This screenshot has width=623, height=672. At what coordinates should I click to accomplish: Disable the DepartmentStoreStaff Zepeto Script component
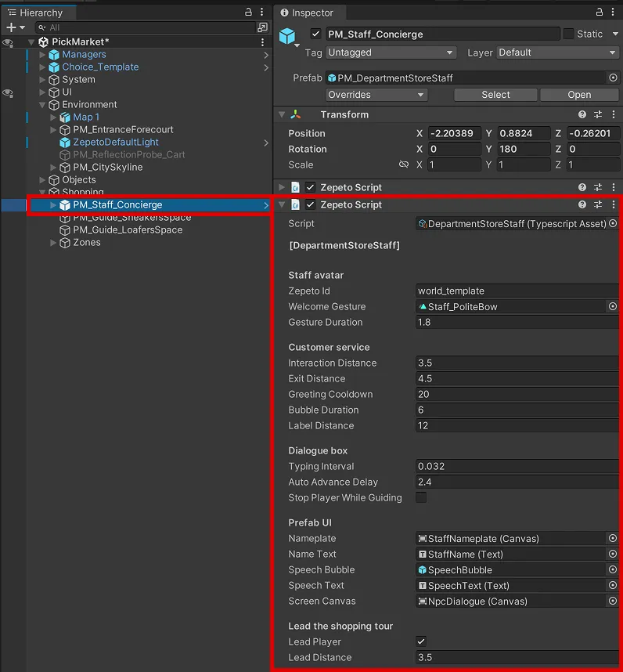311,205
